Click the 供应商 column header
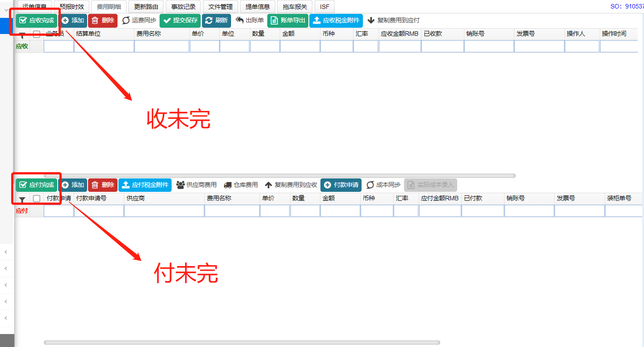This screenshot has height=347, width=644. (135, 199)
